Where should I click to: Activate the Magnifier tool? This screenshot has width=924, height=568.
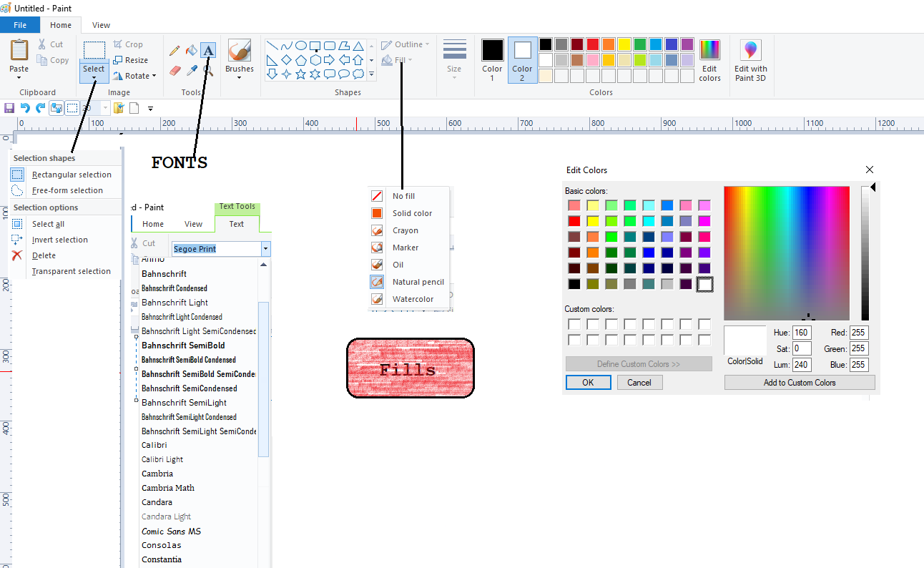[x=208, y=70]
